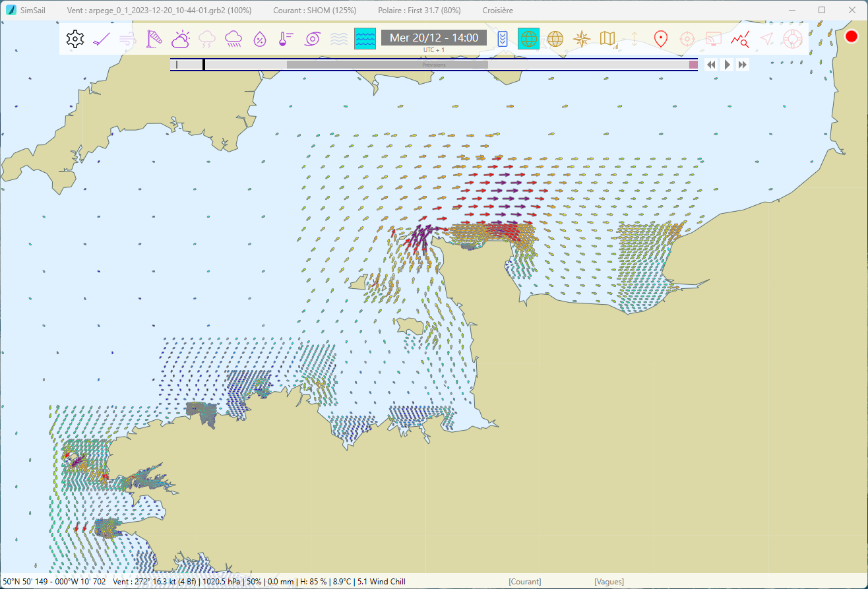Select the rain precipitation icon
This screenshot has width=868, height=589.
[x=233, y=39]
